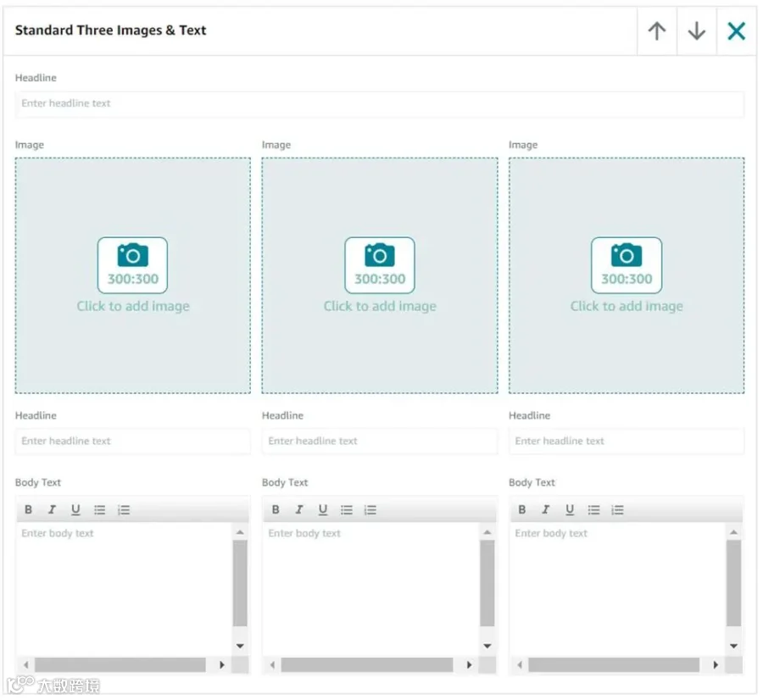Click into the right body text area
763x700 pixels.
point(617,590)
